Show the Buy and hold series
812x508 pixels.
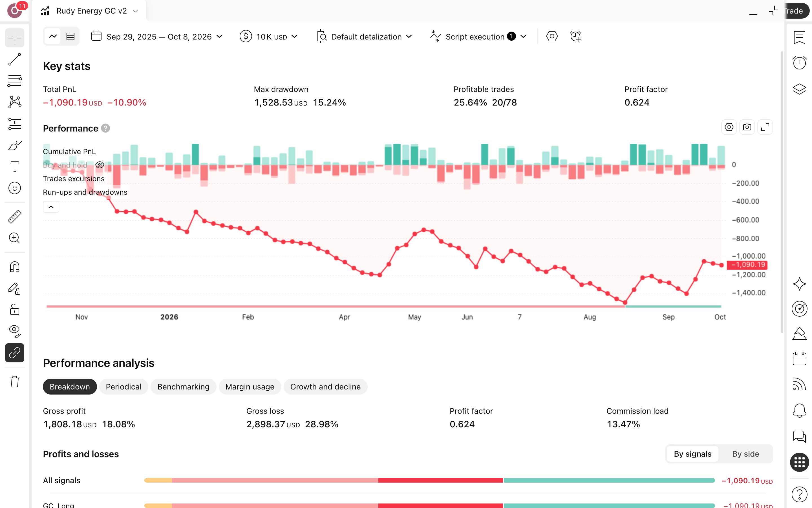100,165
